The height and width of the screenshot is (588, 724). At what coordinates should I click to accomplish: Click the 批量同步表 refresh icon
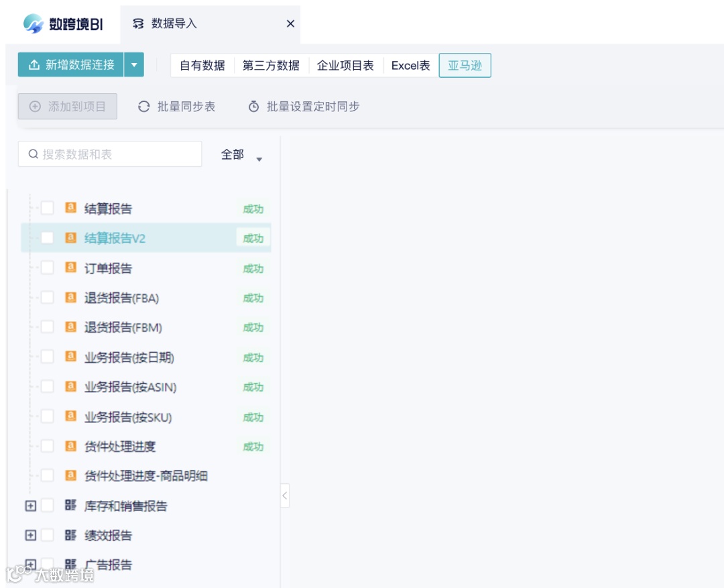tap(143, 106)
